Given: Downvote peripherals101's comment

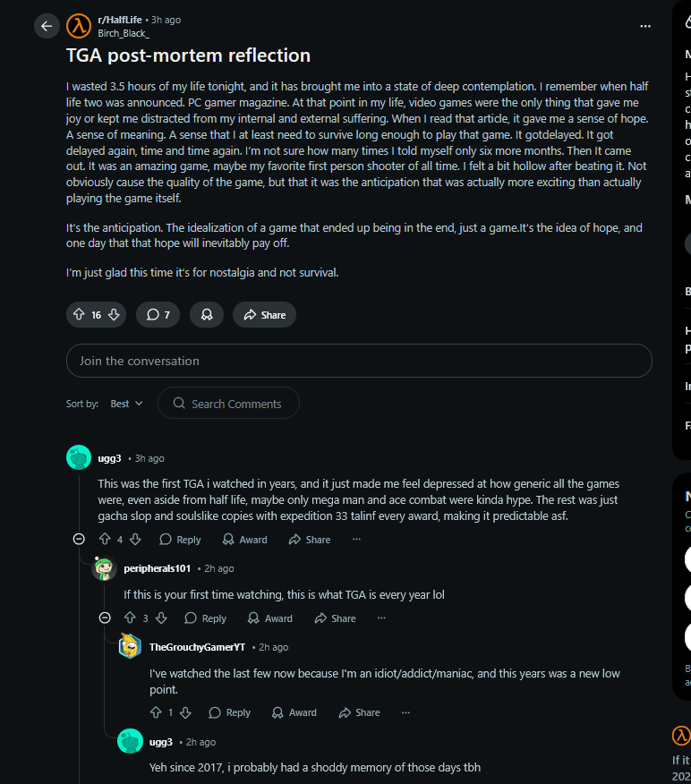Looking at the screenshot, I should (x=161, y=618).
